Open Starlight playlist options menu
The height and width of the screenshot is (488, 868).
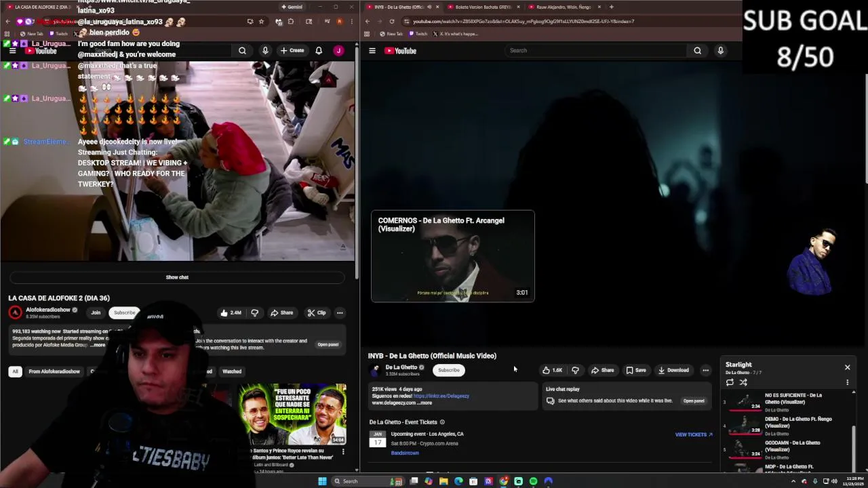(847, 382)
